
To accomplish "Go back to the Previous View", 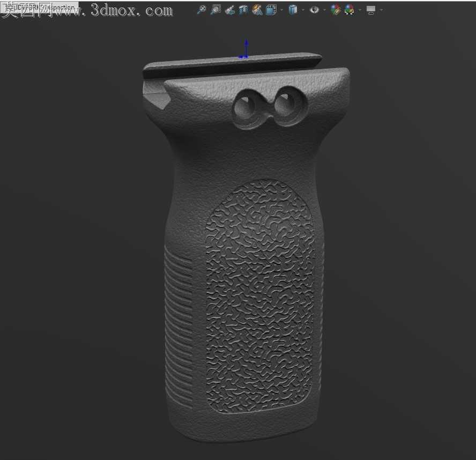I will [230, 10].
